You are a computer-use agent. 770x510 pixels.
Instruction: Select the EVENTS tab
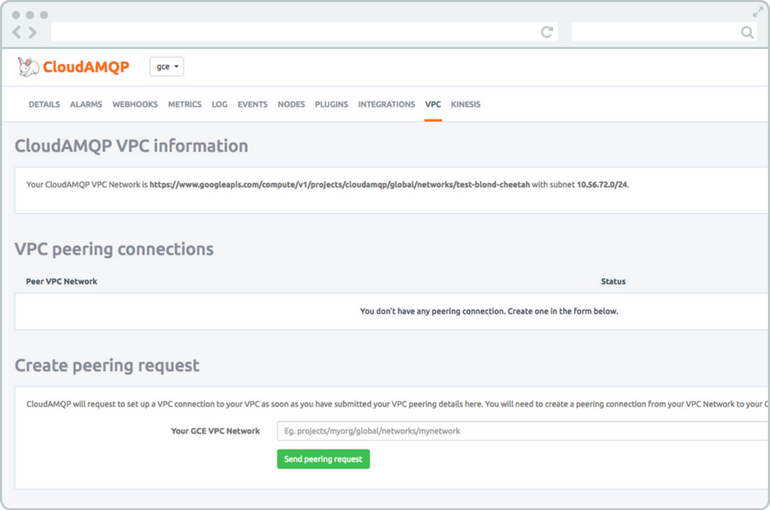[252, 104]
